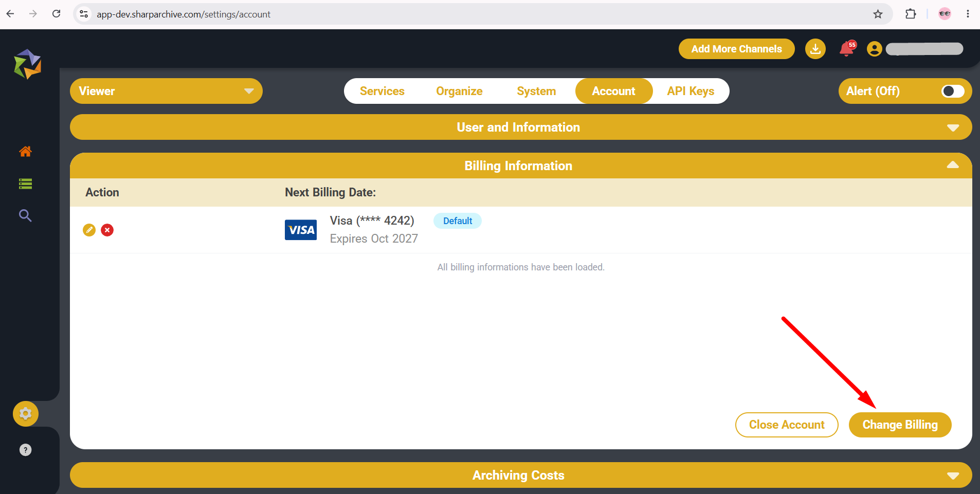Image resolution: width=980 pixels, height=494 pixels.
Task: Click the Add More Channels button
Action: point(737,49)
